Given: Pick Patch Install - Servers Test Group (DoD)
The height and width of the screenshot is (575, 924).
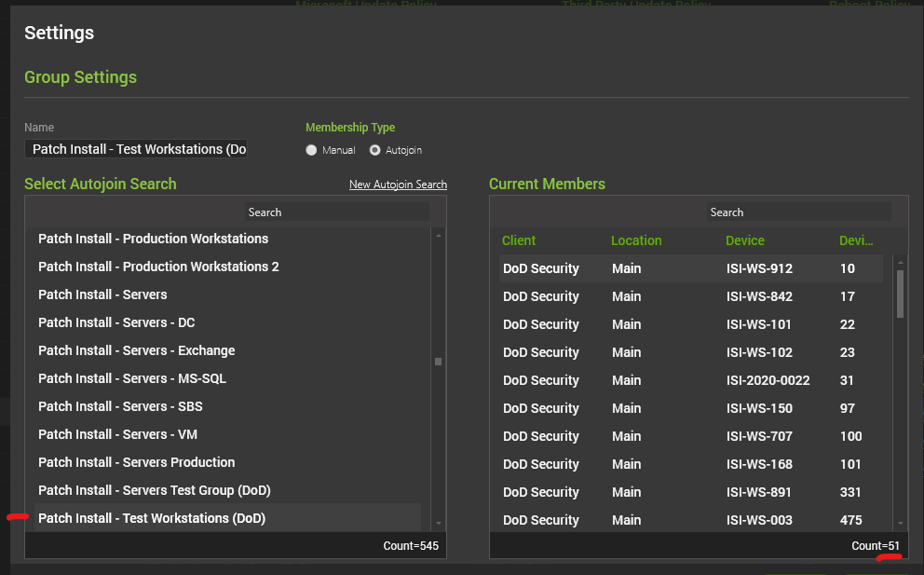Looking at the screenshot, I should 154,490.
